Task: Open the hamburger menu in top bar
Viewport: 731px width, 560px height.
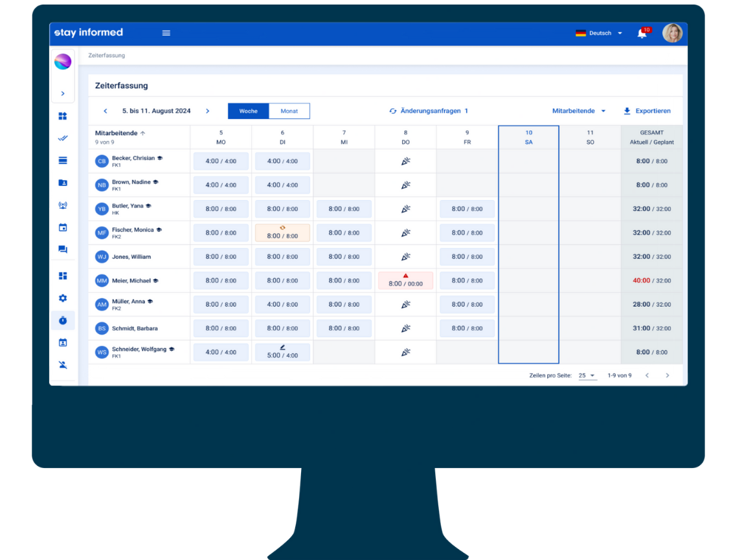Action: 166,33
